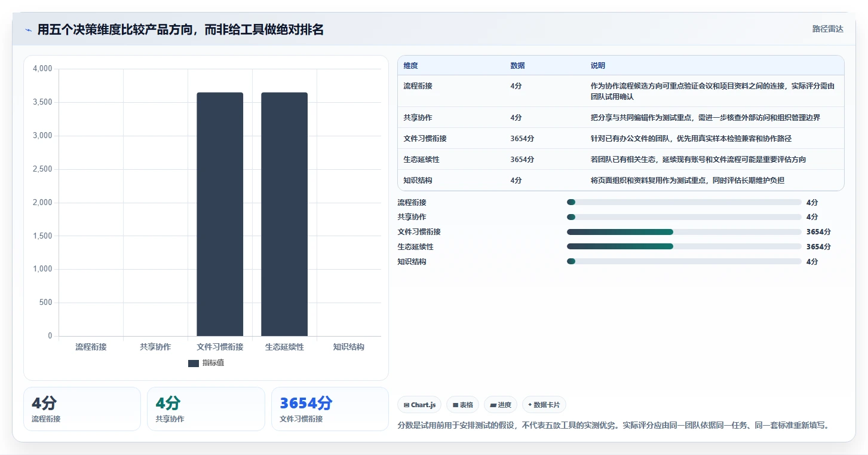Click the 4分 value in the 流程衔接 table row

(516, 86)
